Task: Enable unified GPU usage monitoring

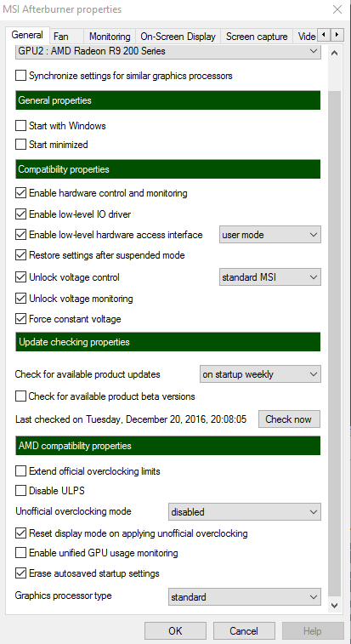Action: [x=20, y=553]
